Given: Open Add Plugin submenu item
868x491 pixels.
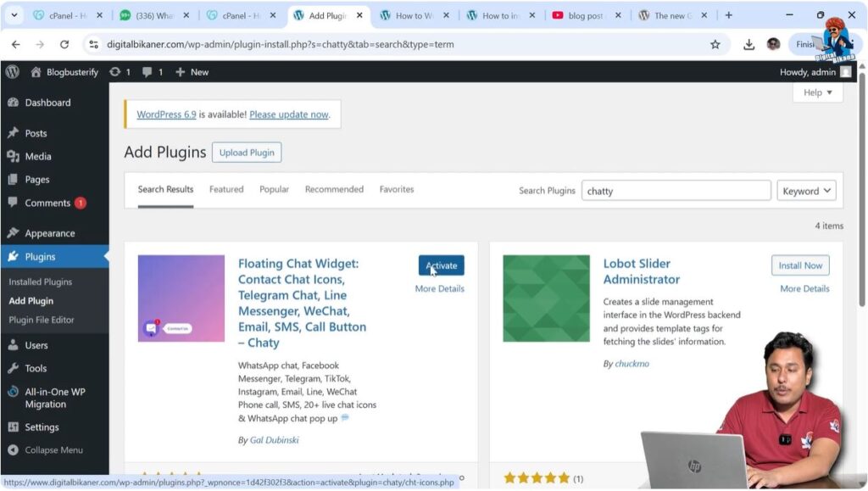Looking at the screenshot, I should point(31,300).
